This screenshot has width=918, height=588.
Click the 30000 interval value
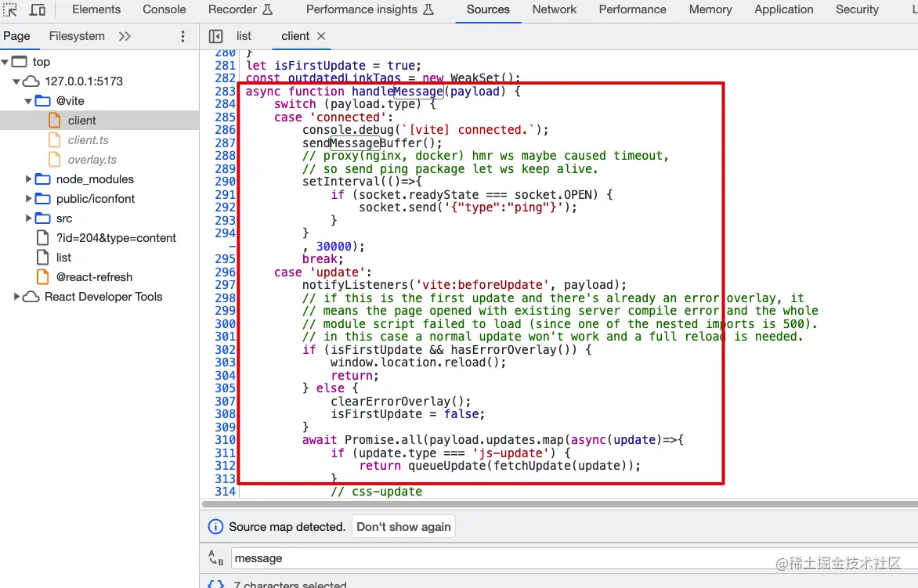click(x=334, y=247)
